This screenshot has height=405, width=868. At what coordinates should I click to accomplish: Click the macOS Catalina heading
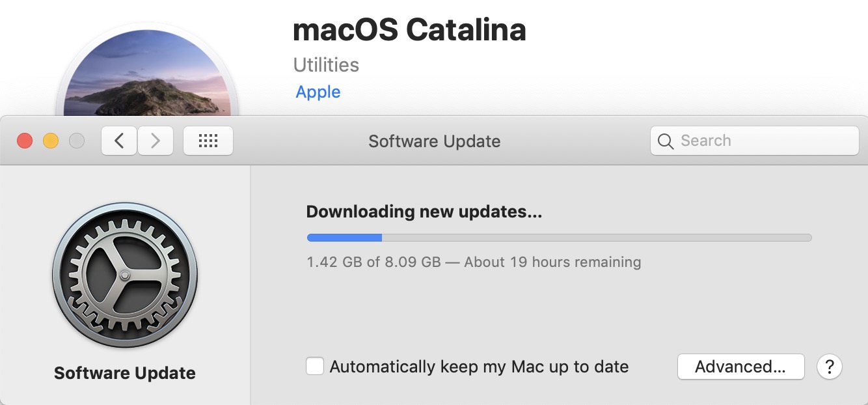tap(409, 30)
